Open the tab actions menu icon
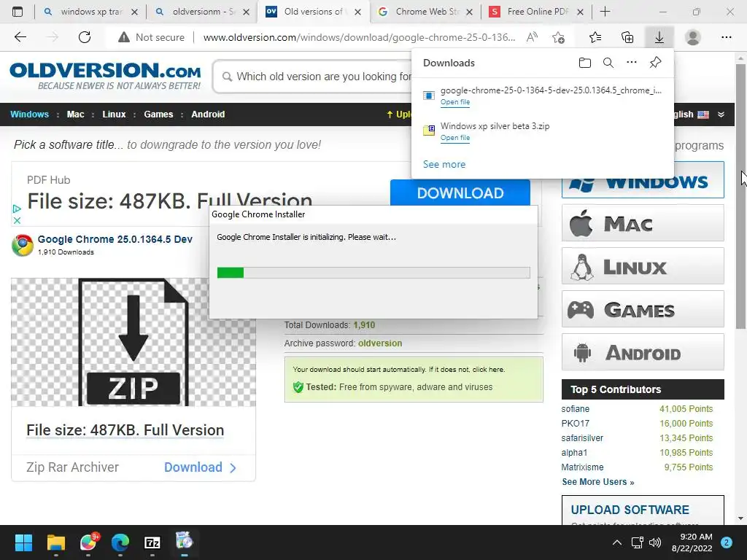 click(x=18, y=12)
